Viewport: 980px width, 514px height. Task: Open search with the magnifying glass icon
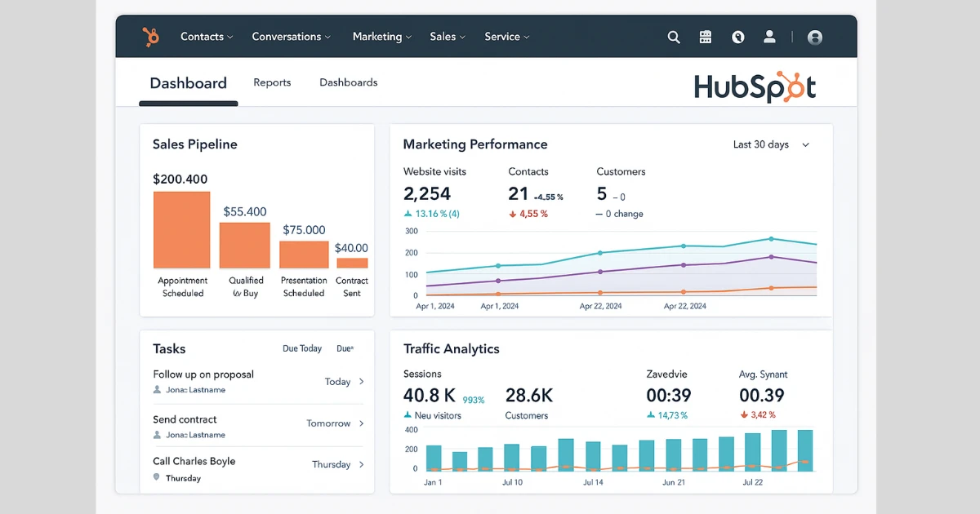pos(674,37)
